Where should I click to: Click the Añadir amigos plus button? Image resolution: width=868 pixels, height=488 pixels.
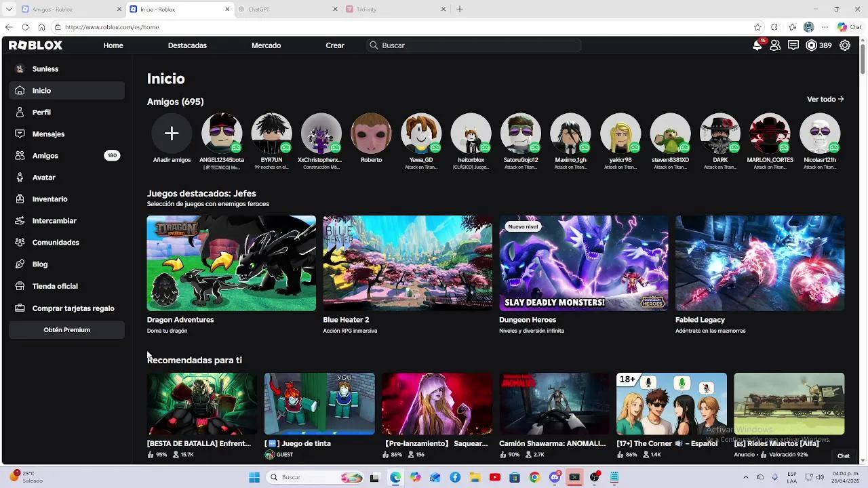tap(172, 134)
